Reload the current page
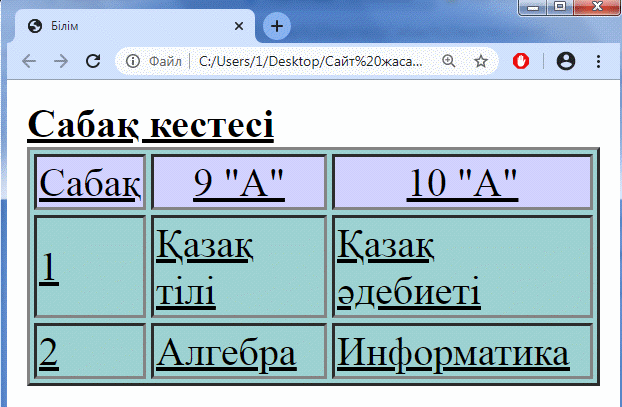 [93, 61]
